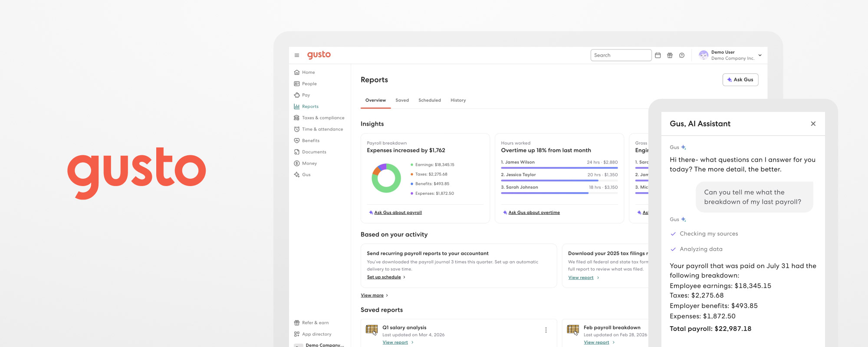Click 'Total payroll: $22,987.18' text
This screenshot has height=347, width=868.
710,329
